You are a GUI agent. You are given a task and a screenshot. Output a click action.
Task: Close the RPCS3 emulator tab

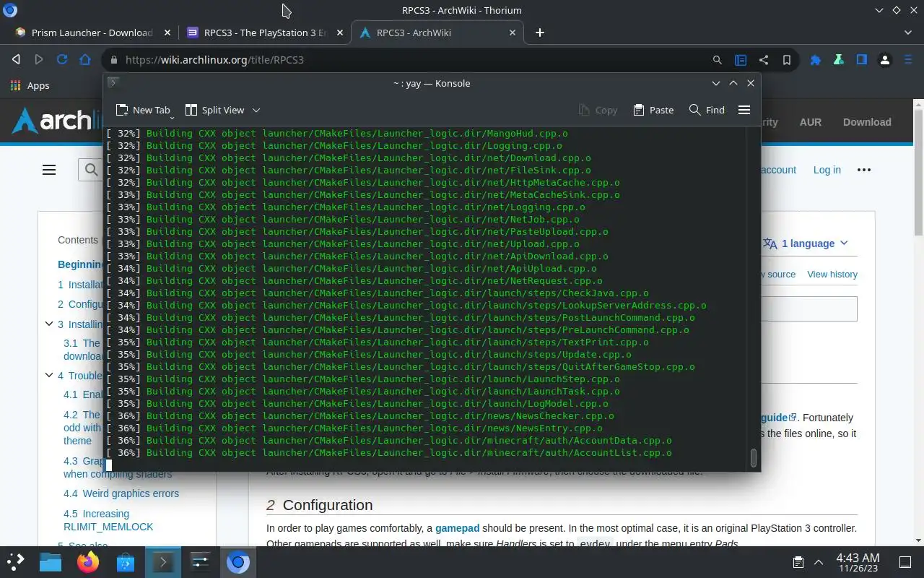[x=340, y=33]
